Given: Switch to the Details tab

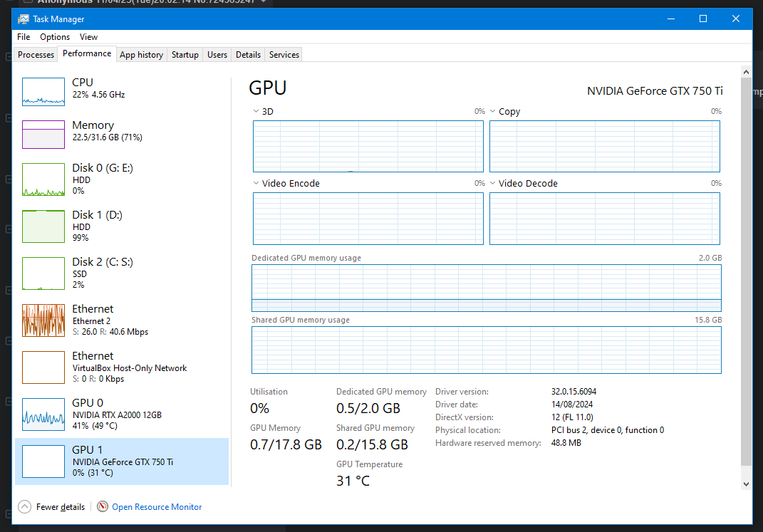Looking at the screenshot, I should pyautogui.click(x=248, y=54).
